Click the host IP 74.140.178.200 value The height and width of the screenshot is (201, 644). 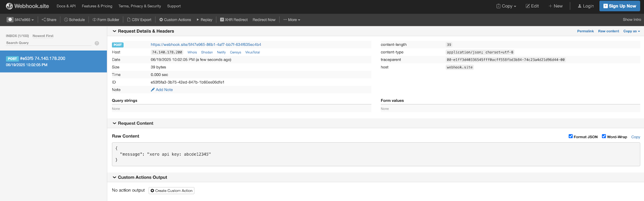click(167, 52)
